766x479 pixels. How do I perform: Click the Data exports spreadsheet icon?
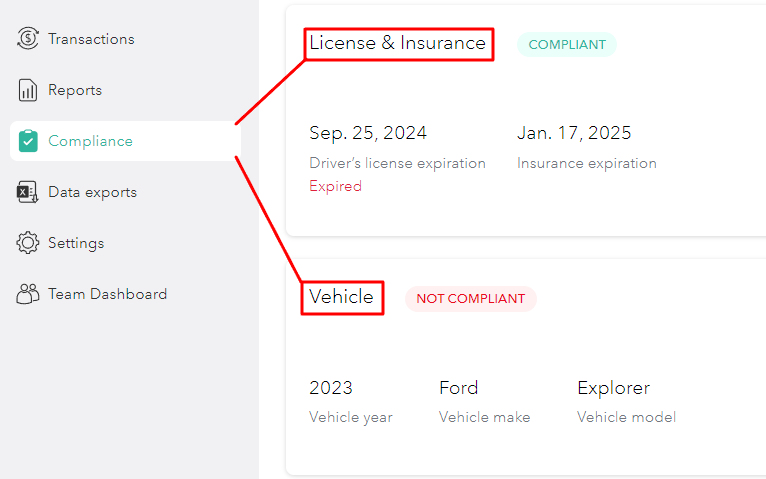(x=28, y=192)
